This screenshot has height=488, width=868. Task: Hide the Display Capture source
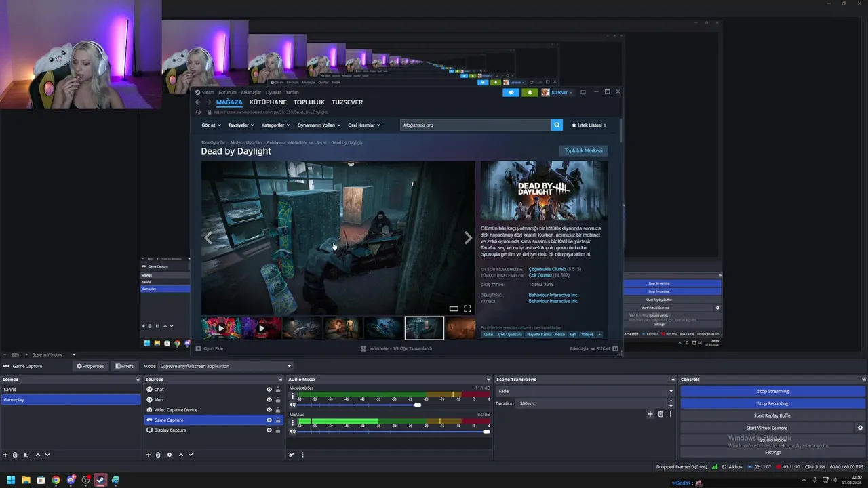(269, 430)
